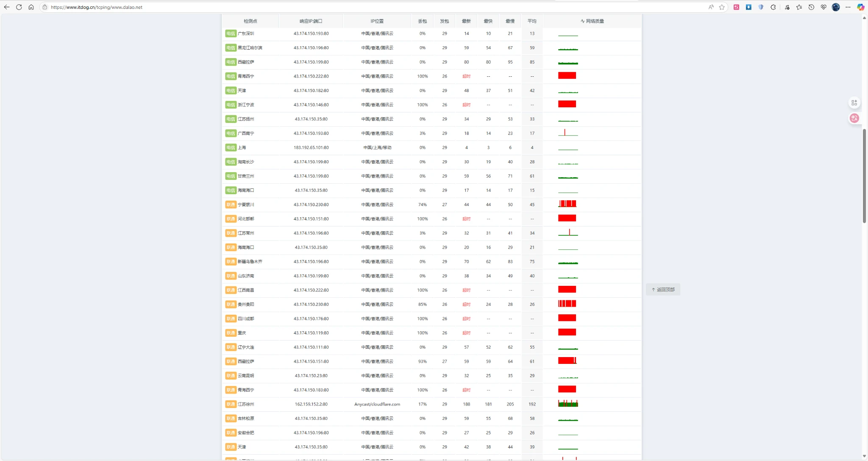Refresh the page
The width and height of the screenshot is (868, 461).
click(19, 7)
